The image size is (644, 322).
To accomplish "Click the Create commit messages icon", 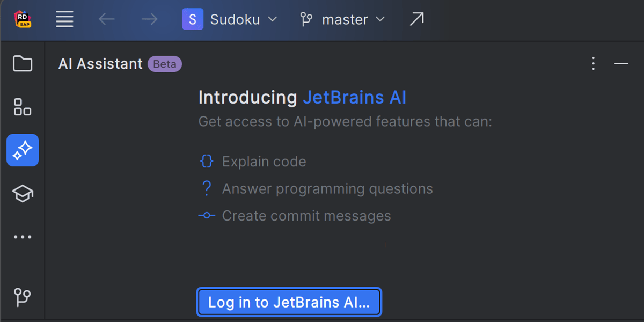I will (x=207, y=216).
